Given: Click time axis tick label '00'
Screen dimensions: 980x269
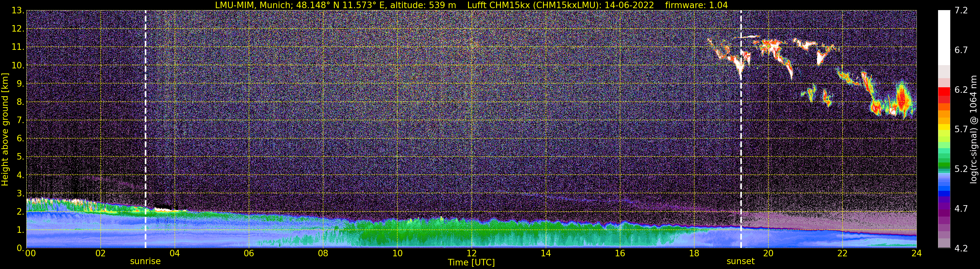Looking at the screenshot, I should (31, 254).
